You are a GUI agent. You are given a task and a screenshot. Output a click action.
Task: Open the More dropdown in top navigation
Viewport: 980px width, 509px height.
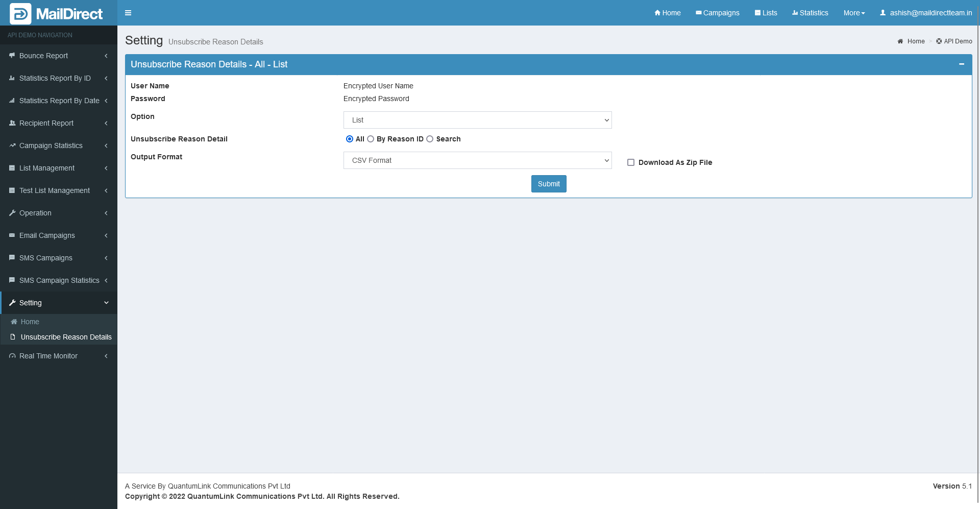tap(854, 13)
